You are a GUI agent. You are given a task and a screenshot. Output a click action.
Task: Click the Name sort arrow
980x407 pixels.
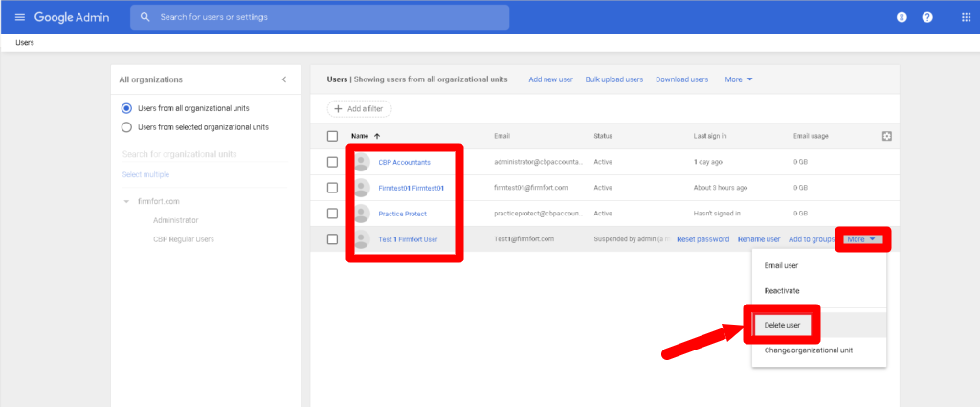click(x=377, y=136)
